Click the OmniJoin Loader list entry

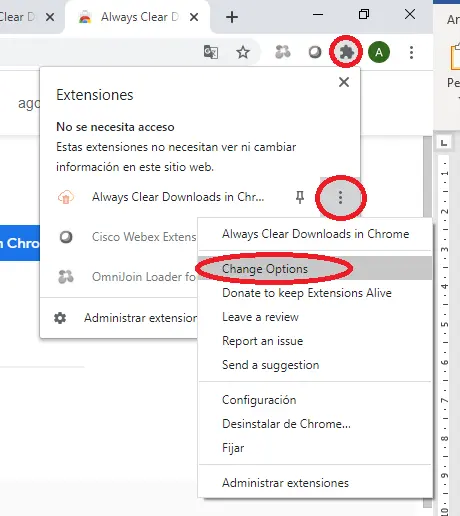click(144, 277)
